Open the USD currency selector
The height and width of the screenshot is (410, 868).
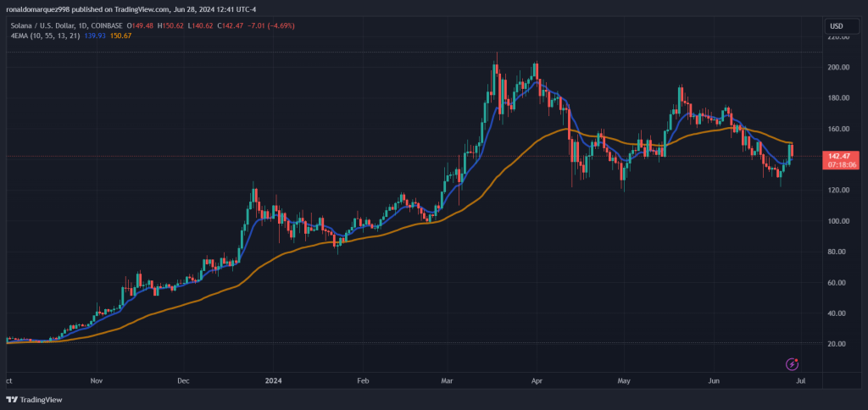(836, 27)
